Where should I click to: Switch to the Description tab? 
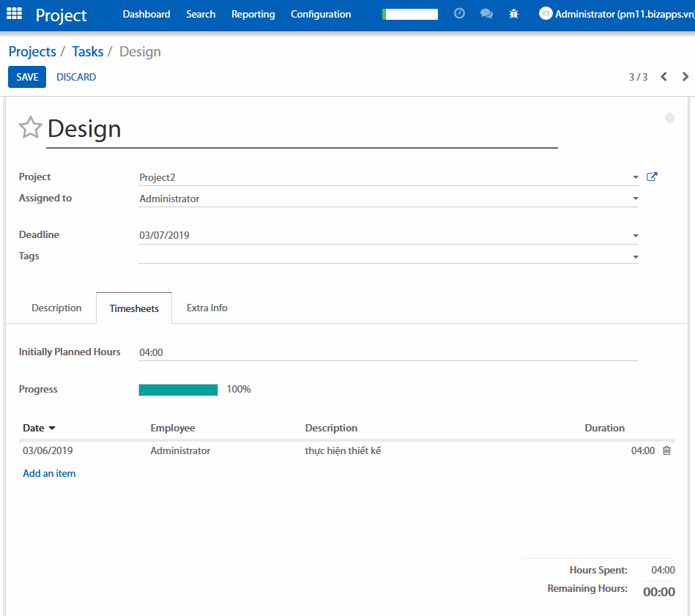[56, 308]
